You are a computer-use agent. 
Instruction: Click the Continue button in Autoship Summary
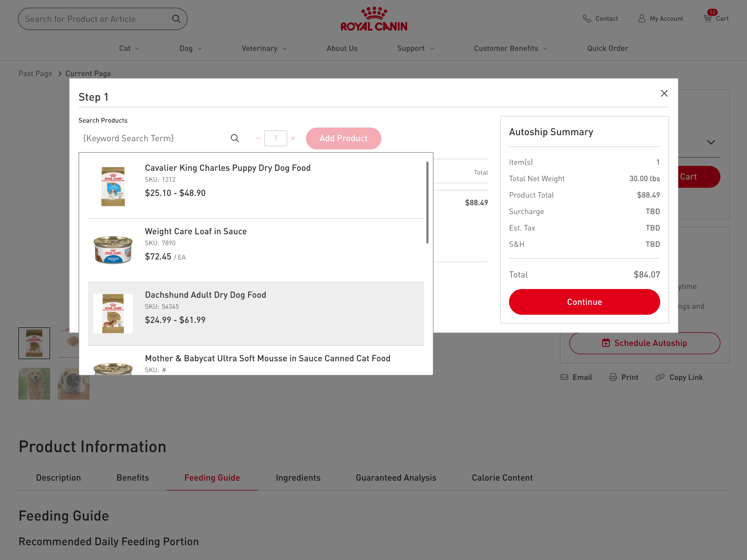584,302
